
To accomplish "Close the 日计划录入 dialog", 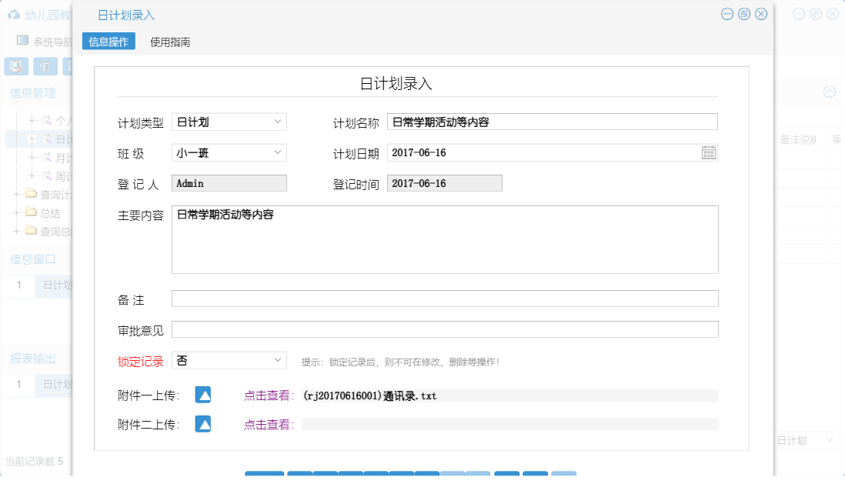I will pyautogui.click(x=761, y=14).
